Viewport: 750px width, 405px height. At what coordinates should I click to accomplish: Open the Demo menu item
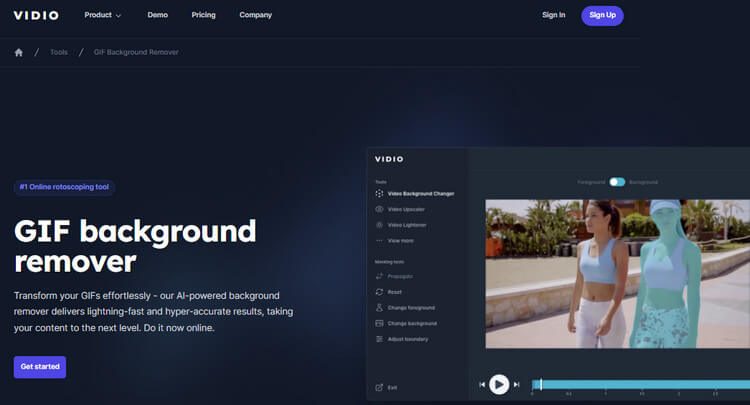157,15
